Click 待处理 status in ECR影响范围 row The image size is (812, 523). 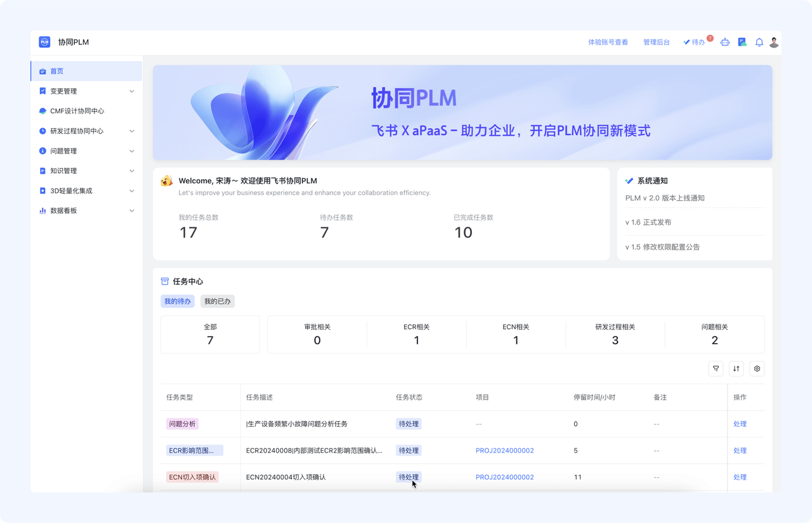pyautogui.click(x=409, y=451)
